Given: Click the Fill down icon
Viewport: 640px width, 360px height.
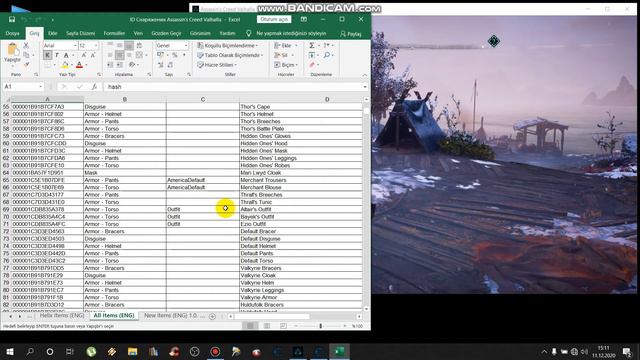Looking at the screenshot, I should 312,55.
